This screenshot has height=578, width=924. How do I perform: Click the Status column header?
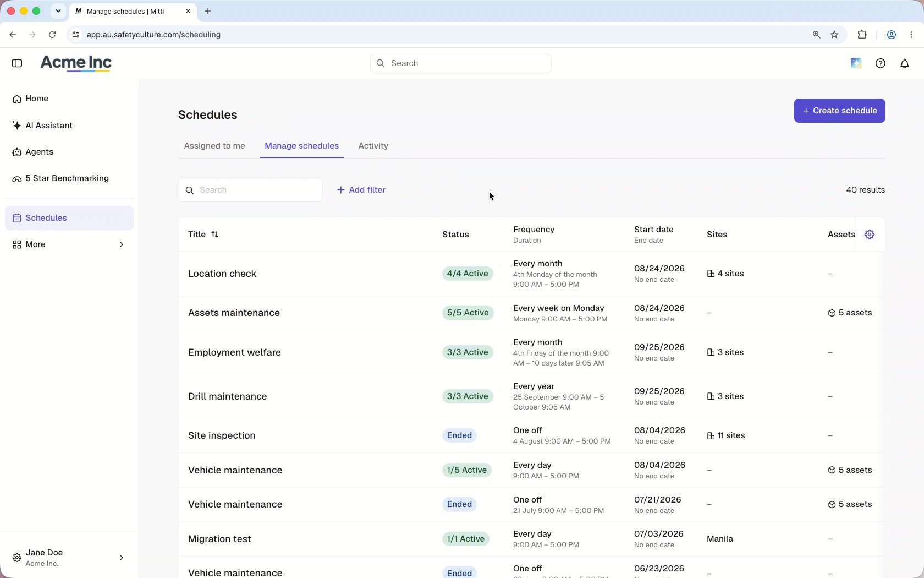(455, 235)
